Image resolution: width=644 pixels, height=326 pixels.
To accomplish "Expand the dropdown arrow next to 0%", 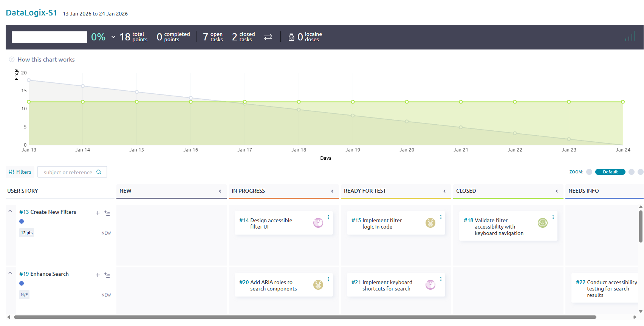I will tap(113, 37).
